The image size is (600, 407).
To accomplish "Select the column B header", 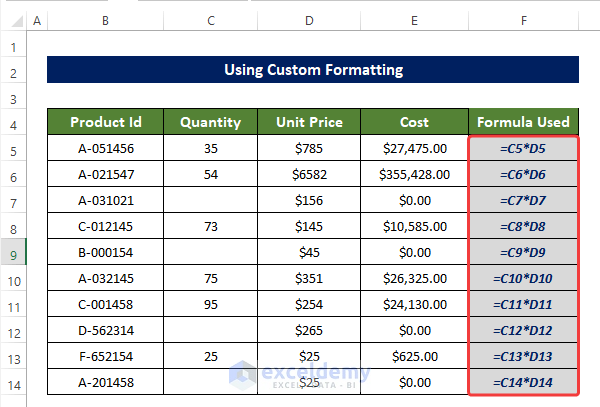I will [x=105, y=20].
